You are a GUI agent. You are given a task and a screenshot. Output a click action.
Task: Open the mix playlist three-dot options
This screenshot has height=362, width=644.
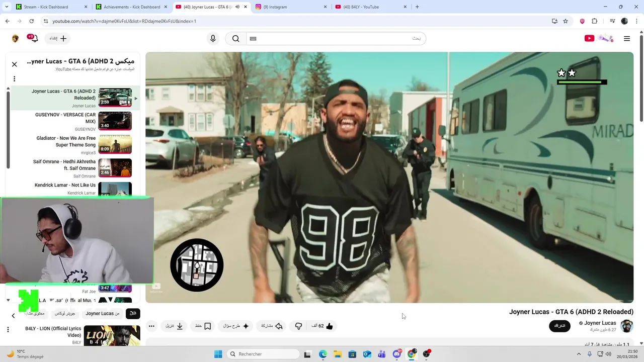coord(14,78)
